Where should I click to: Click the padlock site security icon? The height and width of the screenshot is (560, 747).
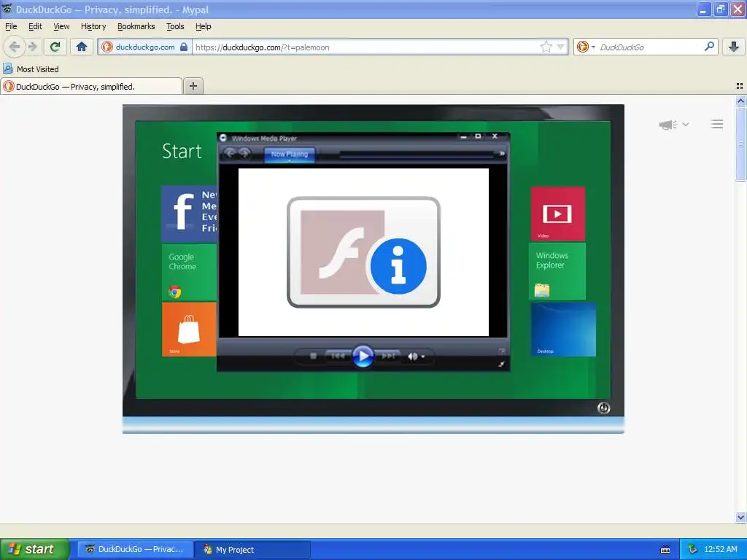pyautogui.click(x=184, y=47)
